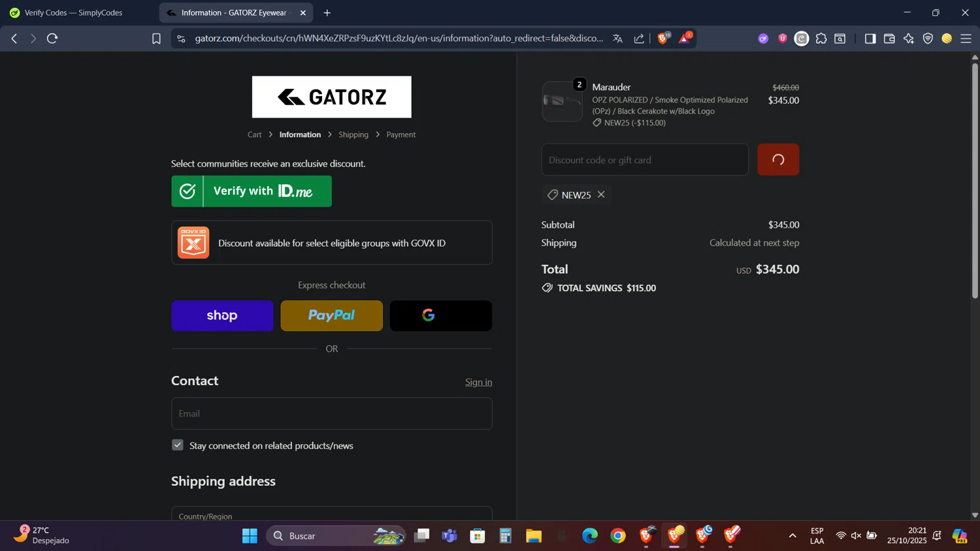This screenshot has height=551, width=980.
Task: Open browser hamburger menu
Action: point(966,39)
